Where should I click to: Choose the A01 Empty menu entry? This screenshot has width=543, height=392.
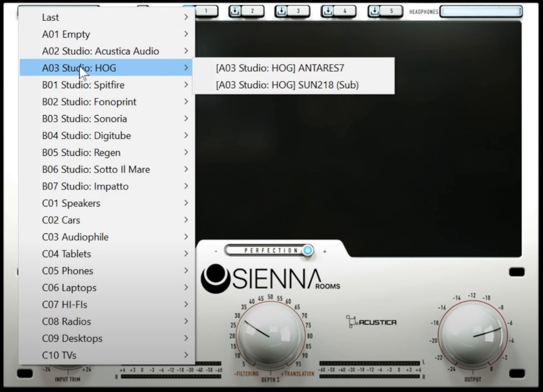click(107, 34)
